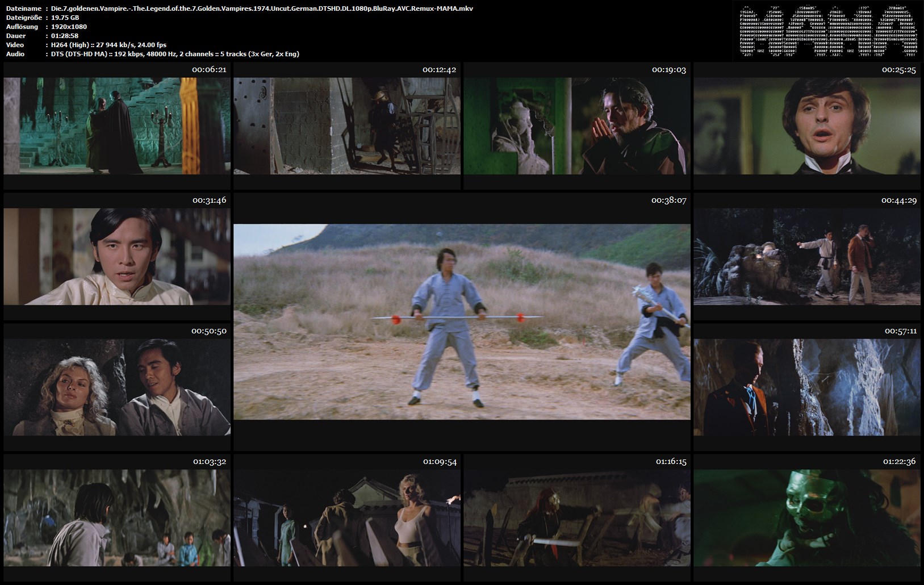Image resolution: width=924 pixels, height=585 pixels.
Task: Click the audio line starting "DTS (DTS-HD MA)"
Action: tap(175, 54)
